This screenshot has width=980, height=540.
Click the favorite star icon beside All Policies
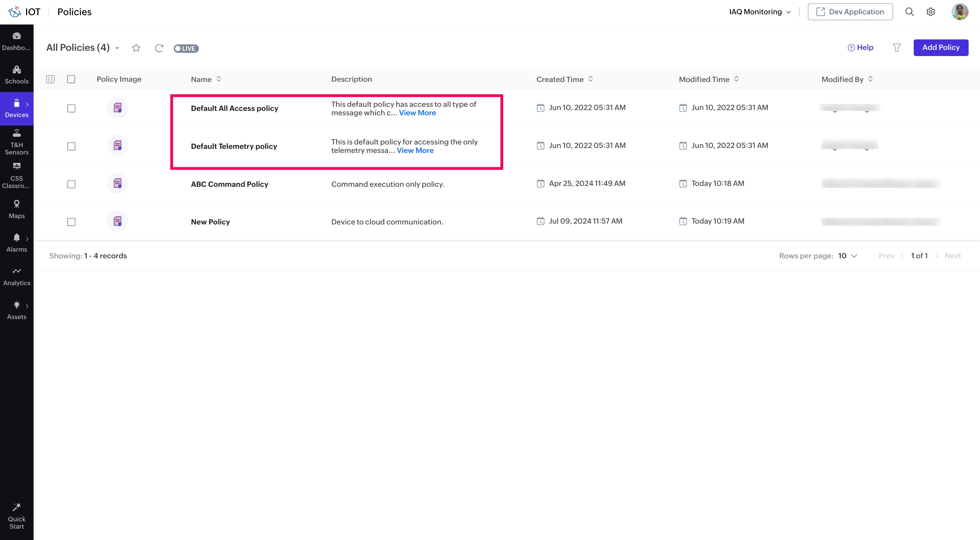pos(136,48)
